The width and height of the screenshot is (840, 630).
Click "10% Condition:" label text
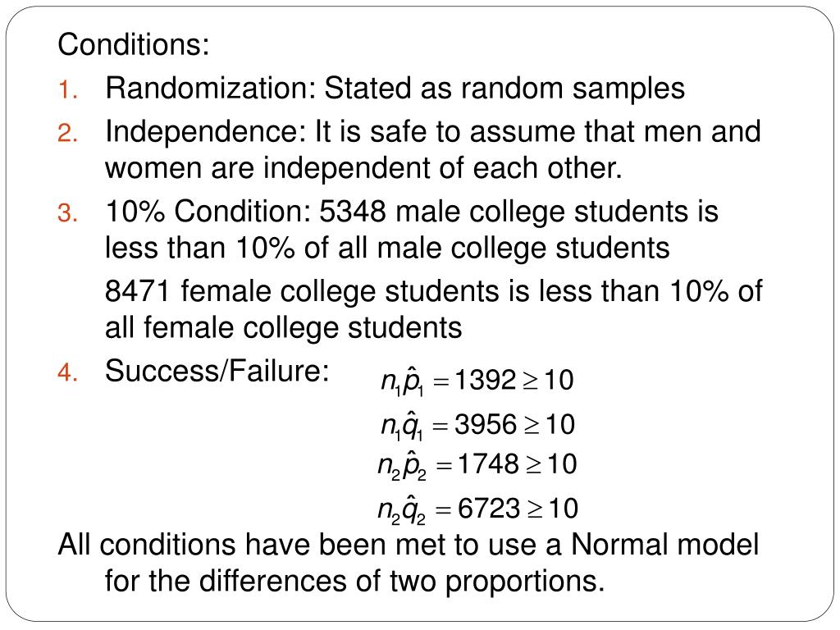[208, 212]
